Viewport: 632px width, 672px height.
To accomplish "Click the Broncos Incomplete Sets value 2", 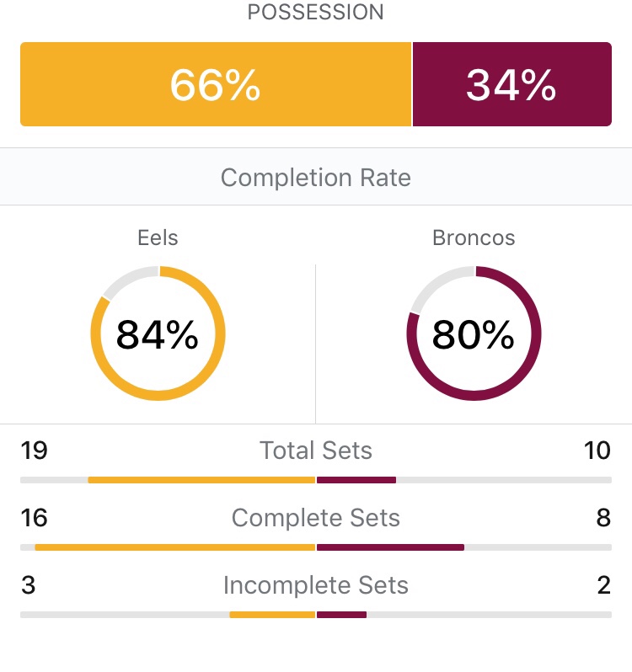I will (x=603, y=585).
